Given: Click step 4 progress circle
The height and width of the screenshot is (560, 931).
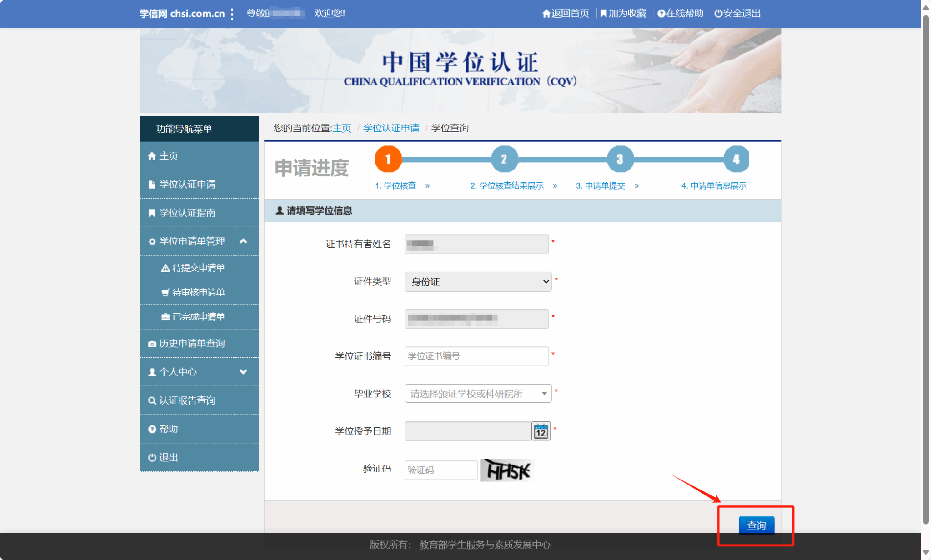Looking at the screenshot, I should tap(736, 159).
